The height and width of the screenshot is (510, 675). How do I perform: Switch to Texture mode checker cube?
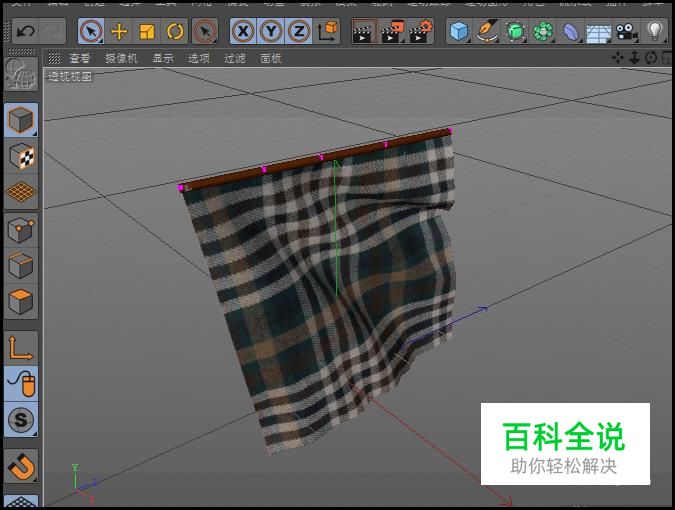[21, 156]
